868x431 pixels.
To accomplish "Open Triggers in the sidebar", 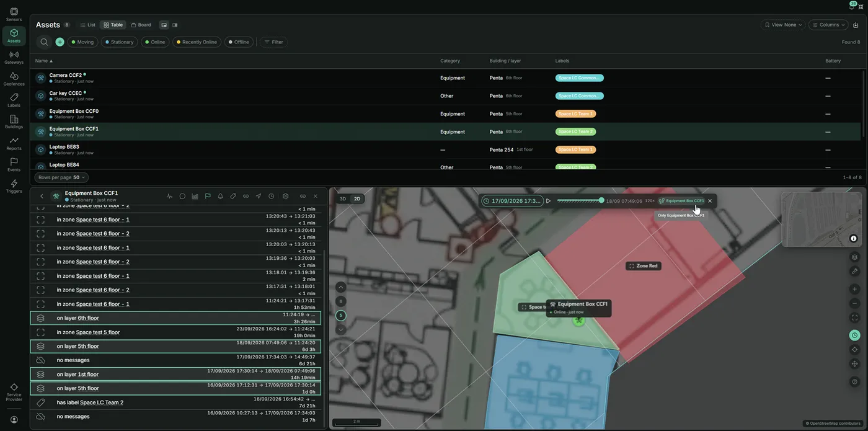I will tap(14, 186).
